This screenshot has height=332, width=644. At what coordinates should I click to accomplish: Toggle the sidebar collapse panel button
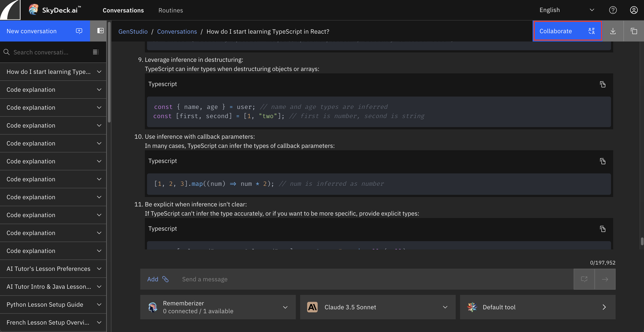pyautogui.click(x=100, y=31)
